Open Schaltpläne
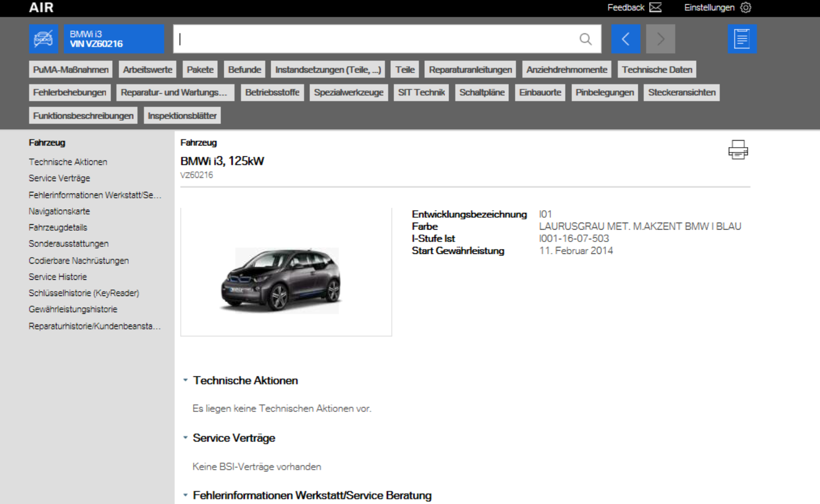 tap(482, 92)
